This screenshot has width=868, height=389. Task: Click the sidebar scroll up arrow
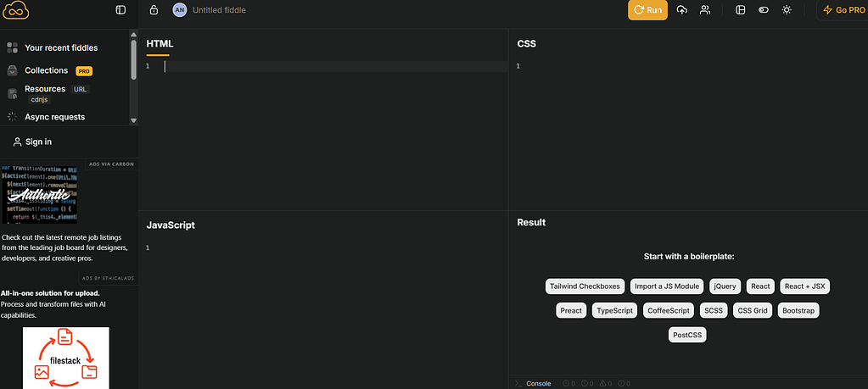[x=133, y=34]
